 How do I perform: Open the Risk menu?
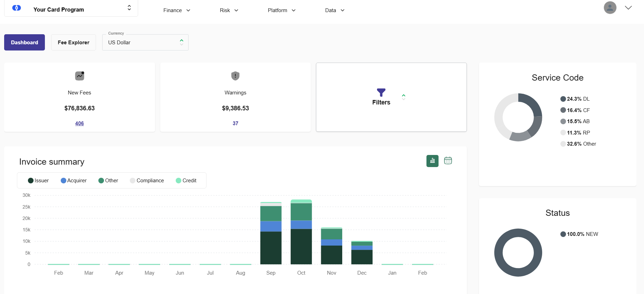(x=229, y=10)
